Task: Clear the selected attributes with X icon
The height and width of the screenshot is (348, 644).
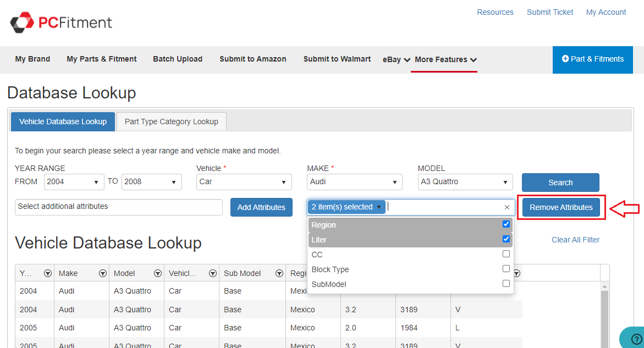Action: pos(507,207)
